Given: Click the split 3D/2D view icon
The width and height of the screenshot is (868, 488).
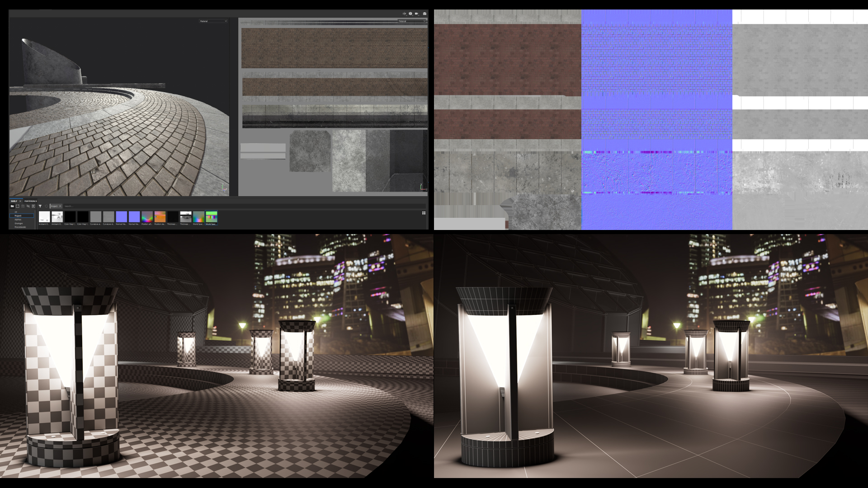Looking at the screenshot, I should (404, 13).
